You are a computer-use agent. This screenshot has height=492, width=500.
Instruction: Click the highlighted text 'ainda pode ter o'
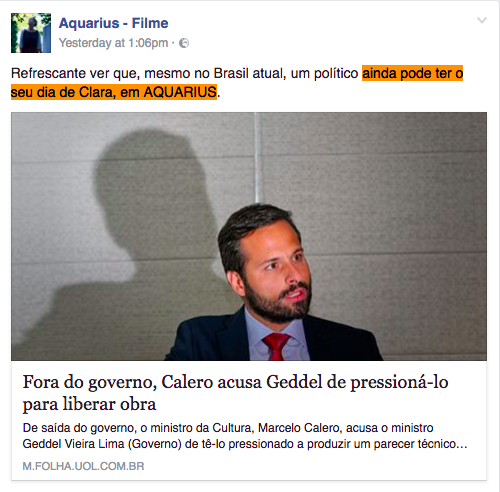[412, 73]
